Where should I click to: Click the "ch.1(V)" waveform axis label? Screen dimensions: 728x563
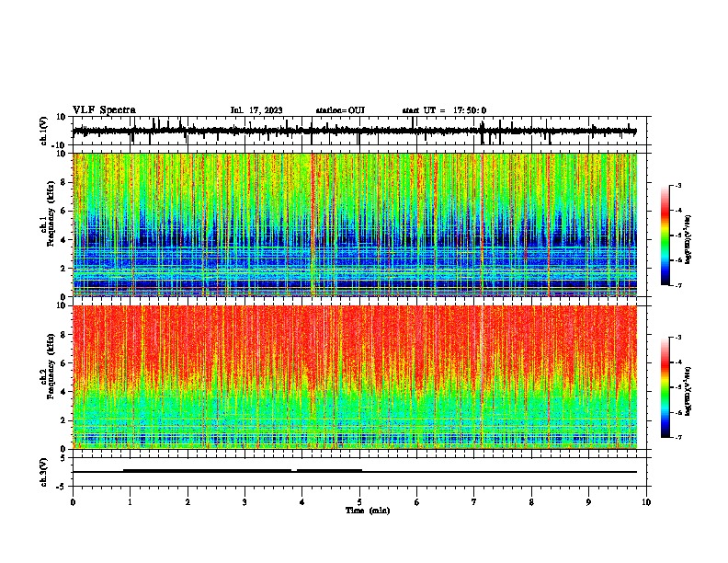click(43, 131)
